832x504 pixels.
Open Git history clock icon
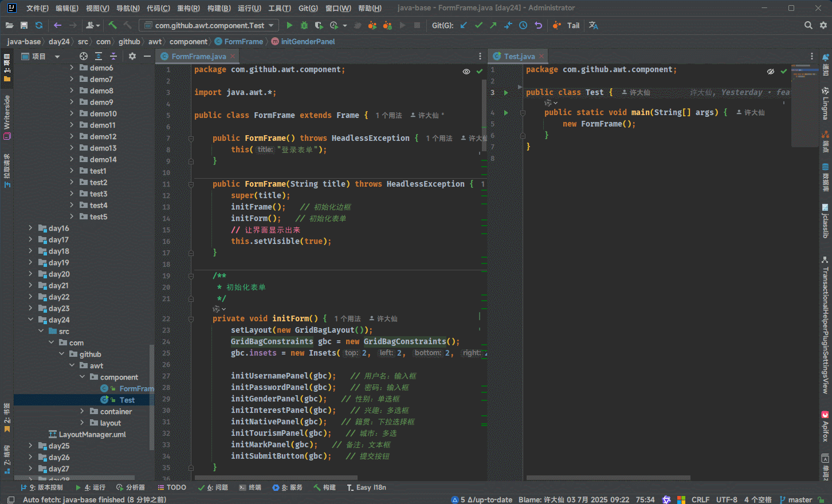(523, 25)
